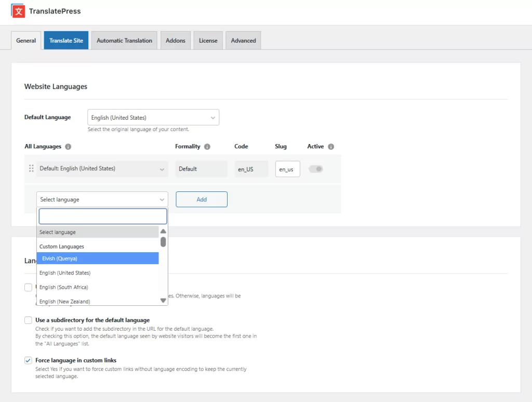
Task: Choose the Select language placeholder option
Action: pos(98,232)
